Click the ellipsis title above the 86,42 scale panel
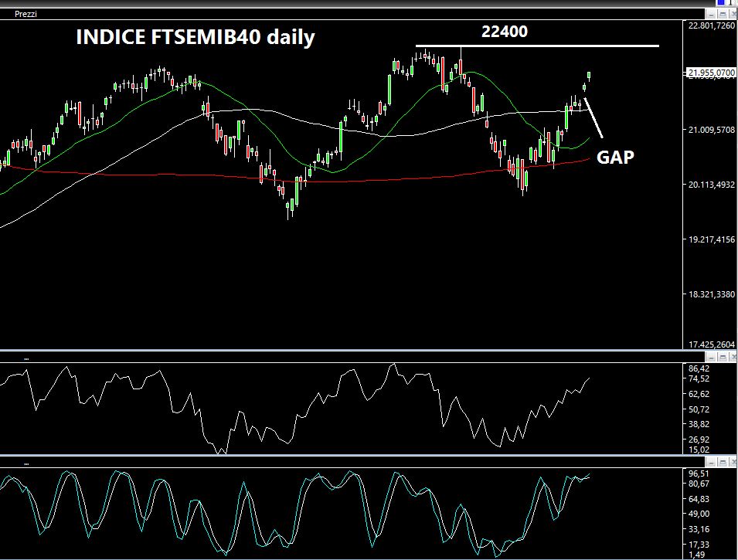This screenshot has width=738, height=560. 26,358
